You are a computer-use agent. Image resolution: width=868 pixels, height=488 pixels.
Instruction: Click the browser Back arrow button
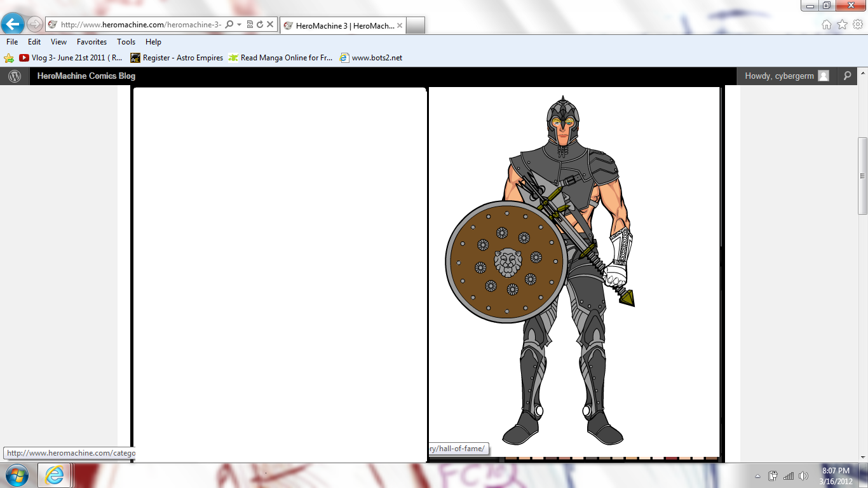pos(13,25)
